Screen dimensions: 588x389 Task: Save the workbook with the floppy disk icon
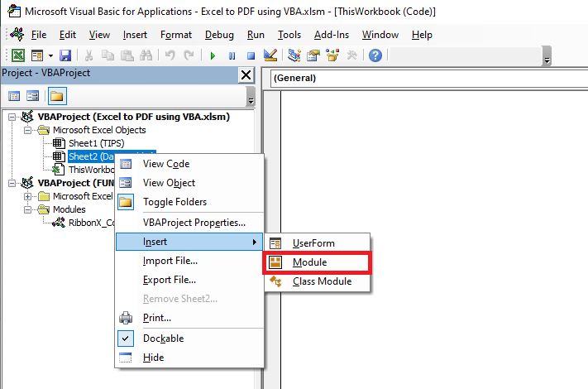65,55
